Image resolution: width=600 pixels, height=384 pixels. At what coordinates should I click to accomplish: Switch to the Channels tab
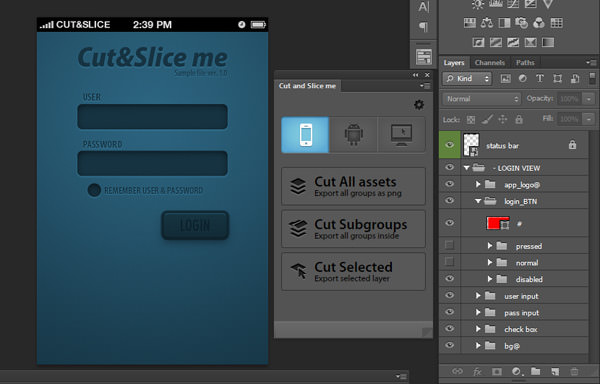tap(489, 63)
